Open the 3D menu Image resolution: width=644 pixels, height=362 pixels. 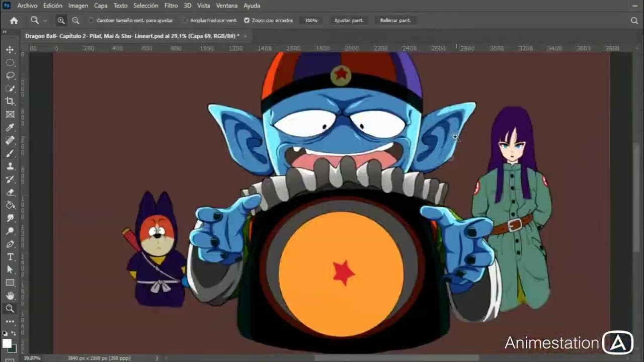point(187,6)
